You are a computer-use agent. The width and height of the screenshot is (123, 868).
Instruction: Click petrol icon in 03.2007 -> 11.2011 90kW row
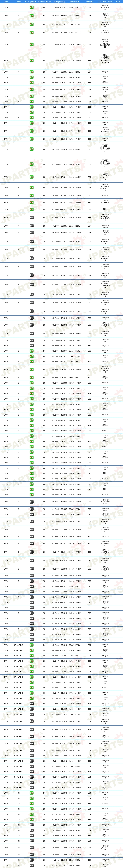click(x=31, y=16)
